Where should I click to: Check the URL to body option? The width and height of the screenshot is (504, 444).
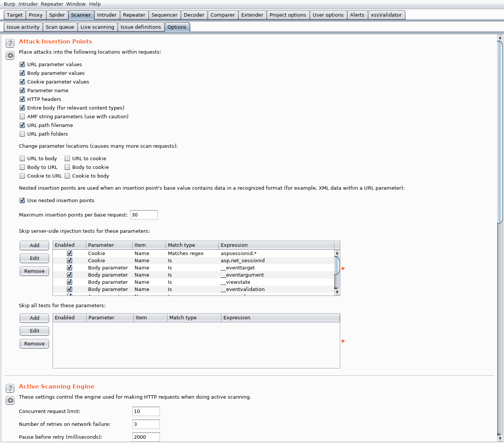(x=22, y=159)
